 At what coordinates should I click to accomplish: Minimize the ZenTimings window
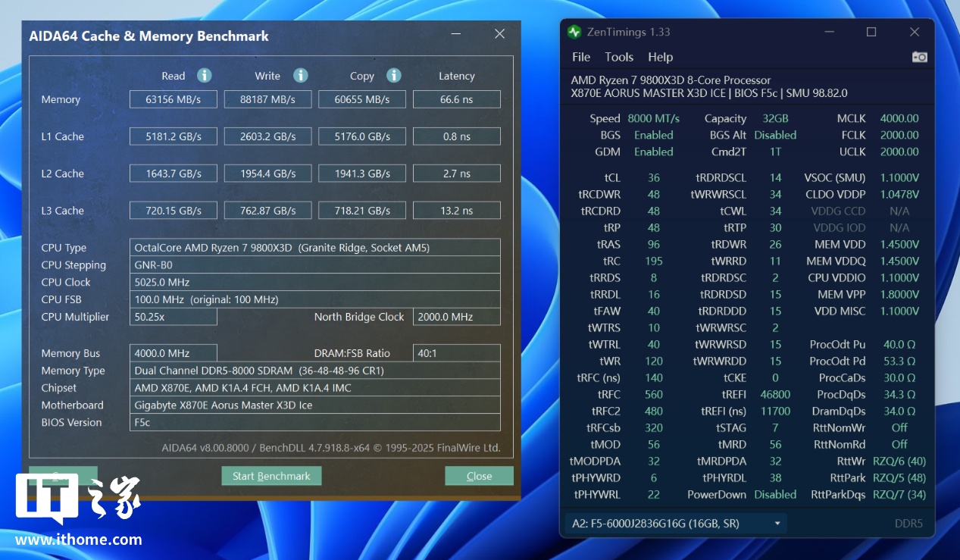coord(828,32)
